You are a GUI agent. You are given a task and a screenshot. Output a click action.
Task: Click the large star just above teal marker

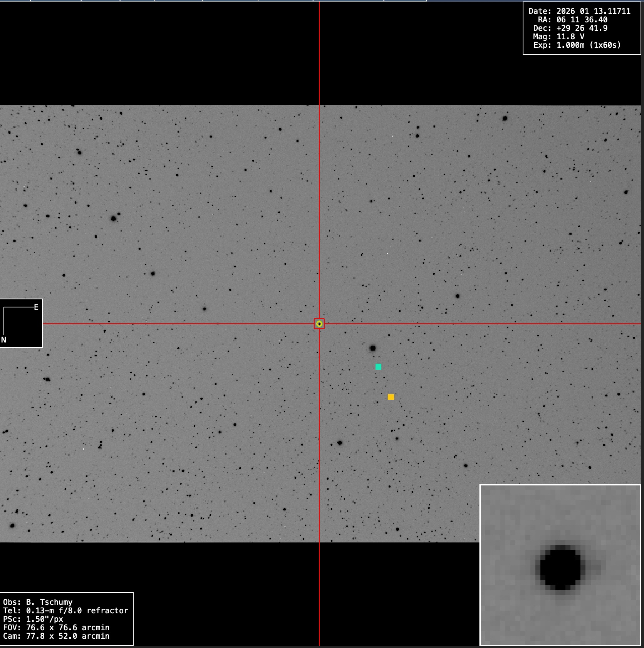[x=372, y=348]
